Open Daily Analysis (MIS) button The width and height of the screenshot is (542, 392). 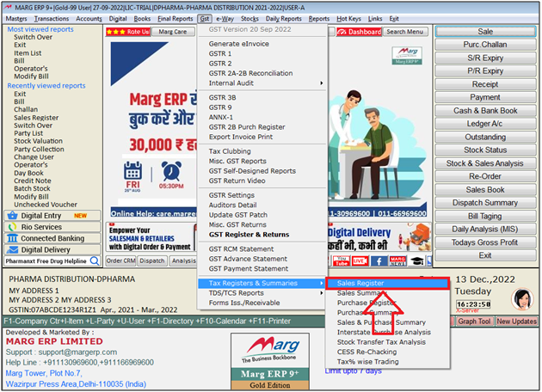click(x=485, y=229)
